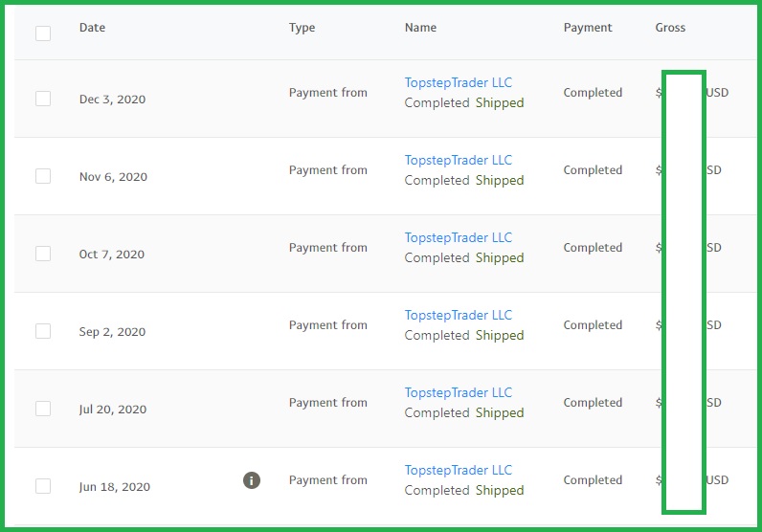Open TopstepTrader LLC link for Oct 7 payment

pyautogui.click(x=459, y=238)
